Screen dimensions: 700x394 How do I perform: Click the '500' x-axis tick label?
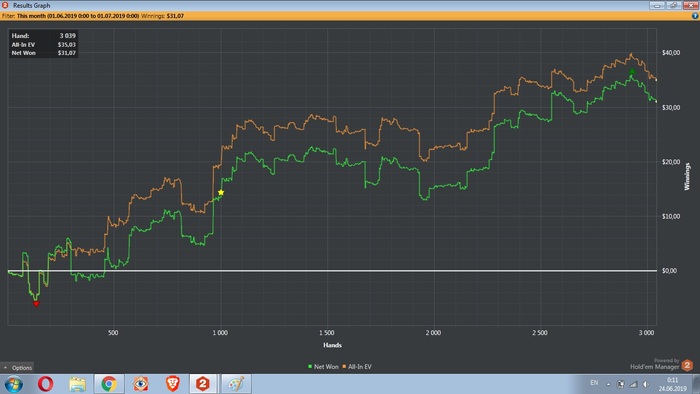[113, 333]
